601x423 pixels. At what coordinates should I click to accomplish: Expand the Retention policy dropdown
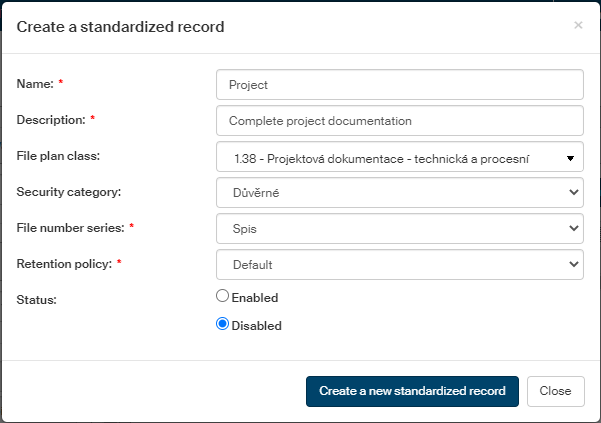[399, 264]
